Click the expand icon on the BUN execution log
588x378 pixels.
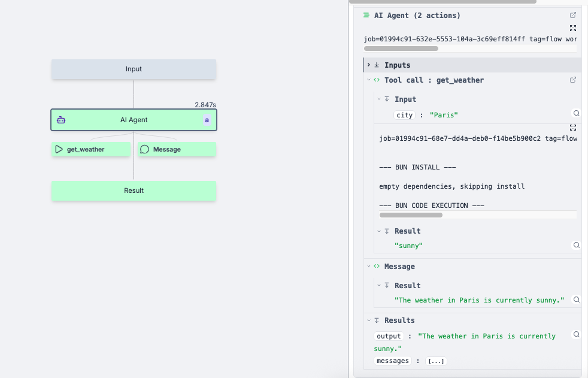coord(572,128)
